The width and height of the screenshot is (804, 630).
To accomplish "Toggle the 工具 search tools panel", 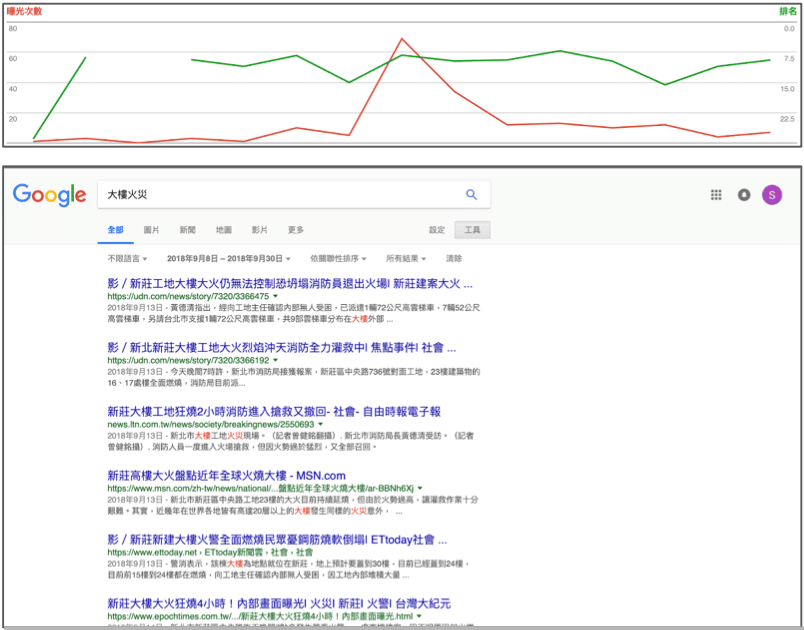I will (x=471, y=229).
